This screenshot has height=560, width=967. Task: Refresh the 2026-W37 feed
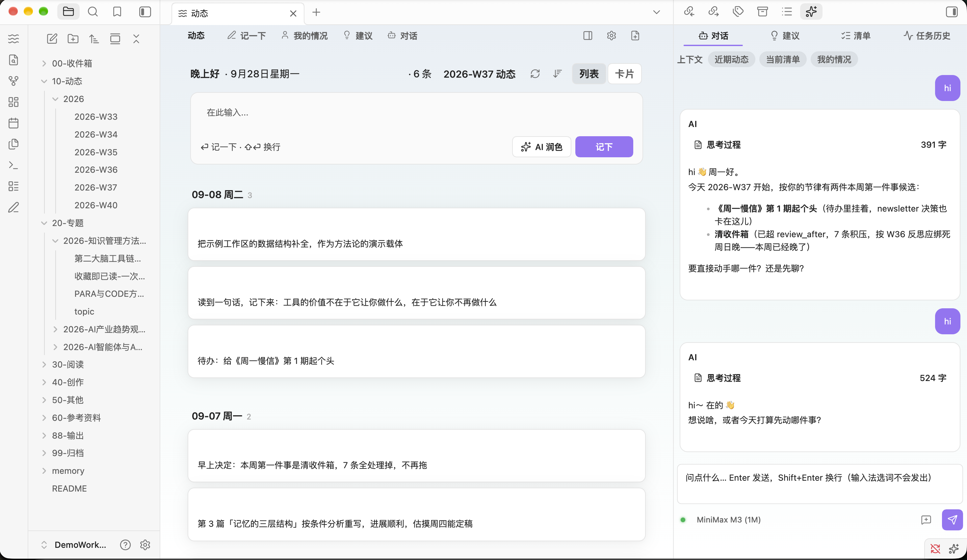coord(535,74)
